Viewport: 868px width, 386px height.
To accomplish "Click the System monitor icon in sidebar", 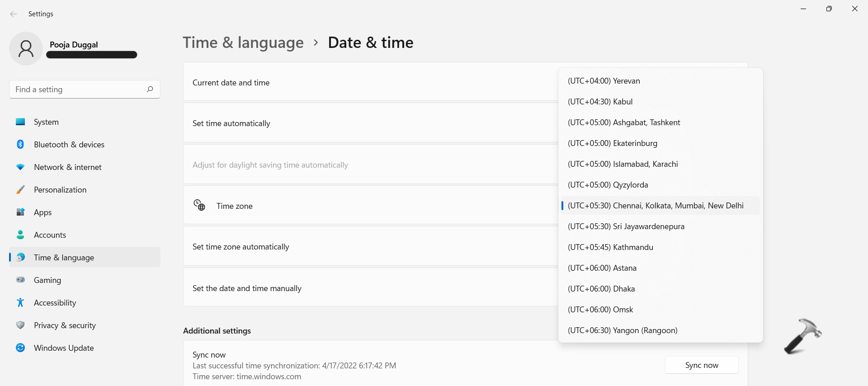I will coord(20,122).
